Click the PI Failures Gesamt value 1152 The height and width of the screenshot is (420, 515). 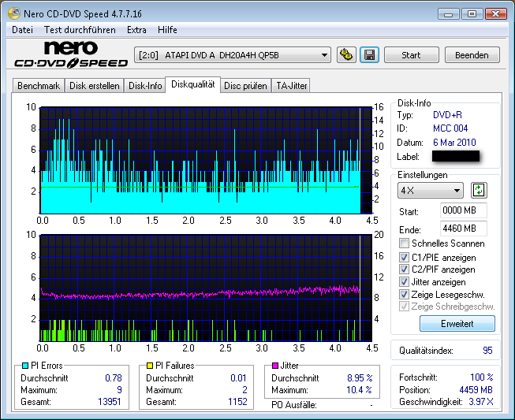click(237, 402)
